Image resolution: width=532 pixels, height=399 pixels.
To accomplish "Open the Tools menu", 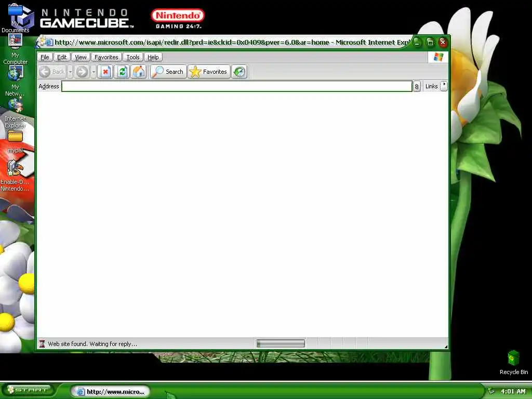I will tap(133, 57).
